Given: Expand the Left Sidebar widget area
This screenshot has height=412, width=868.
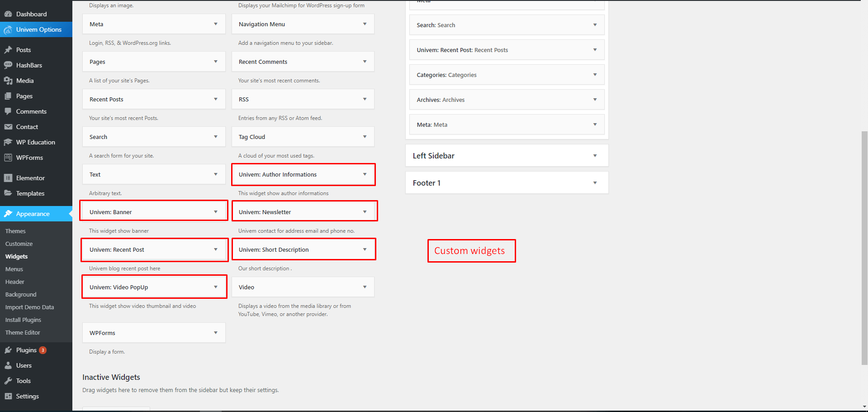Looking at the screenshot, I should [507, 156].
